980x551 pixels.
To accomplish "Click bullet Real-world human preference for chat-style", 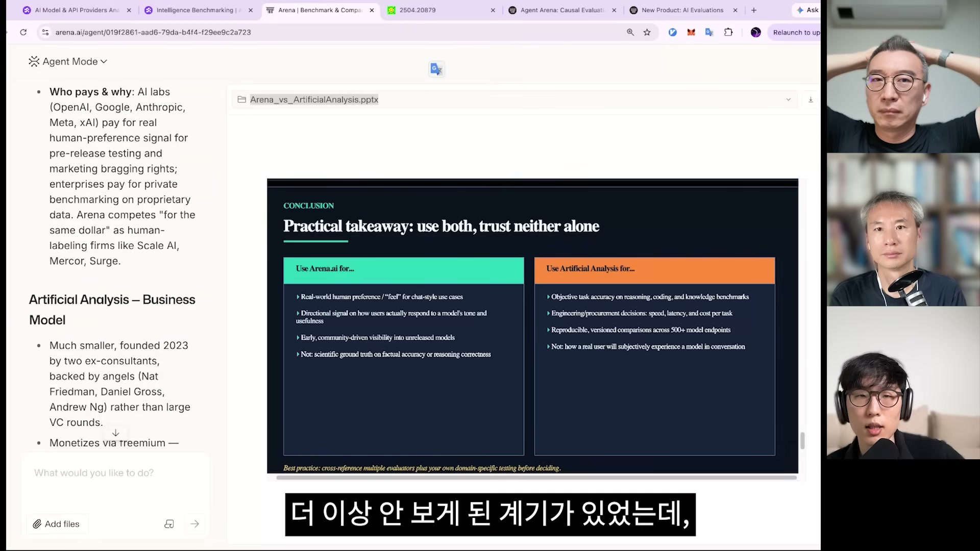I will pos(380,296).
